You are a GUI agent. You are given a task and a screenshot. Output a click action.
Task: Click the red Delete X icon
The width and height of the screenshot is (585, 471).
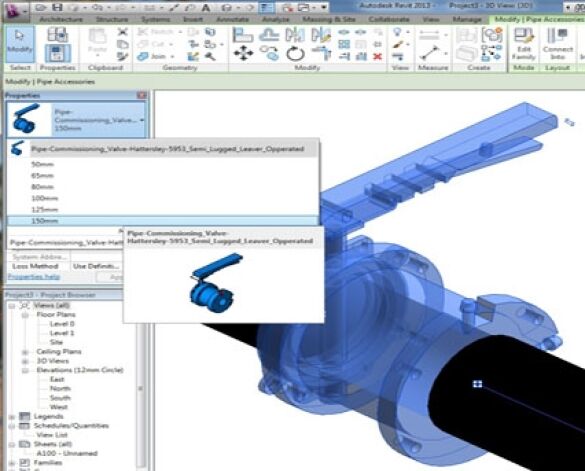(378, 56)
